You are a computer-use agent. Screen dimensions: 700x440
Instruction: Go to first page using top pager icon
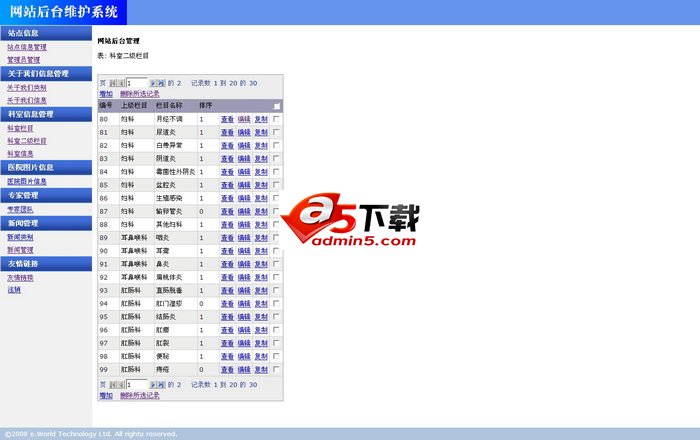coord(112,83)
